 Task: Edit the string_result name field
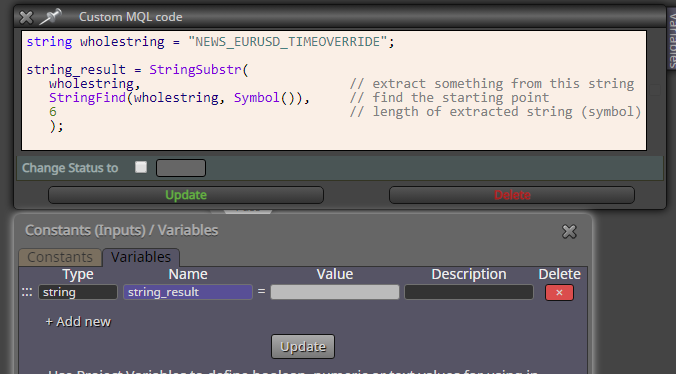click(x=188, y=292)
